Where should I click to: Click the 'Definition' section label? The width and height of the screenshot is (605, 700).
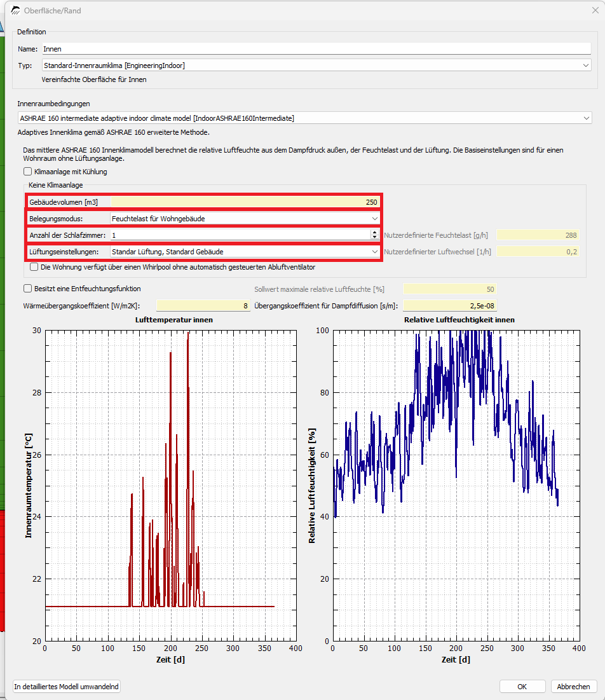(32, 32)
